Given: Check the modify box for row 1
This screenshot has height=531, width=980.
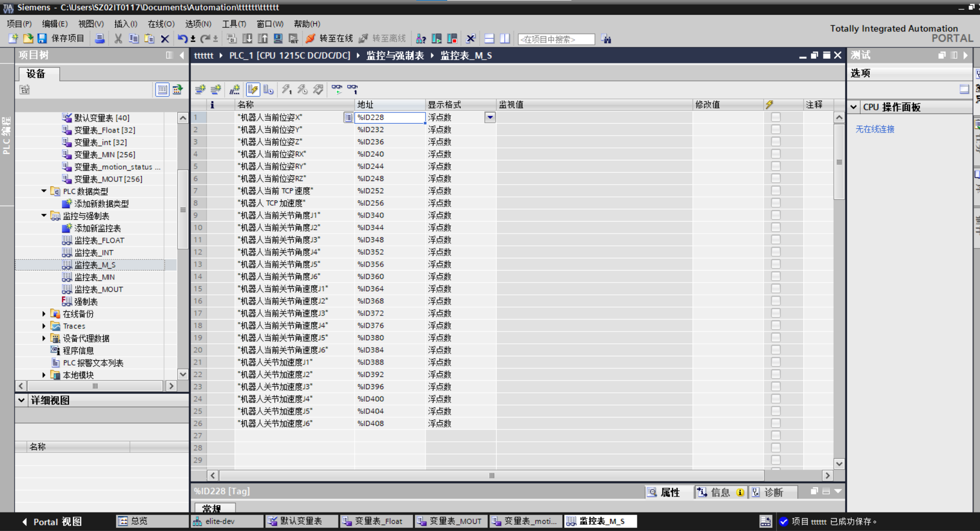Looking at the screenshot, I should (x=775, y=117).
